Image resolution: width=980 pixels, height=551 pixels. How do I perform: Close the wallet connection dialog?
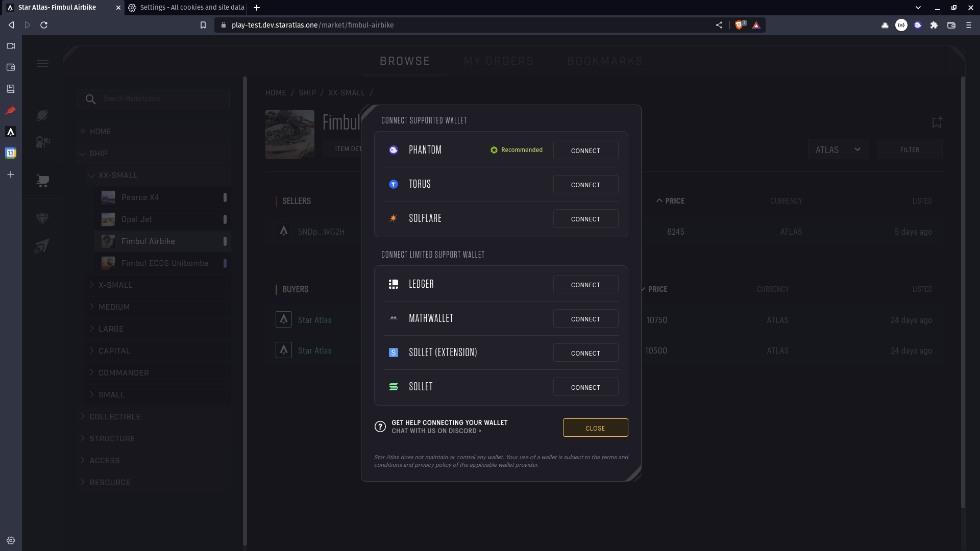[595, 428]
